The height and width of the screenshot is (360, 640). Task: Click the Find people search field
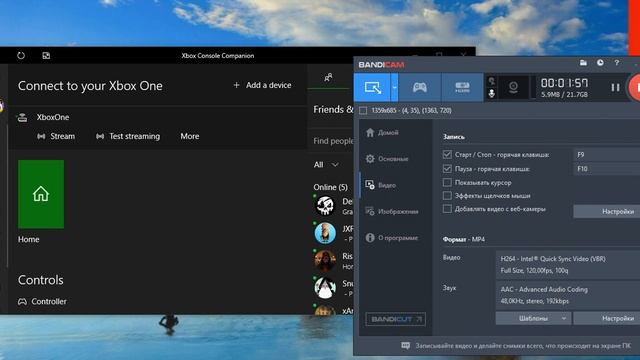(x=332, y=141)
